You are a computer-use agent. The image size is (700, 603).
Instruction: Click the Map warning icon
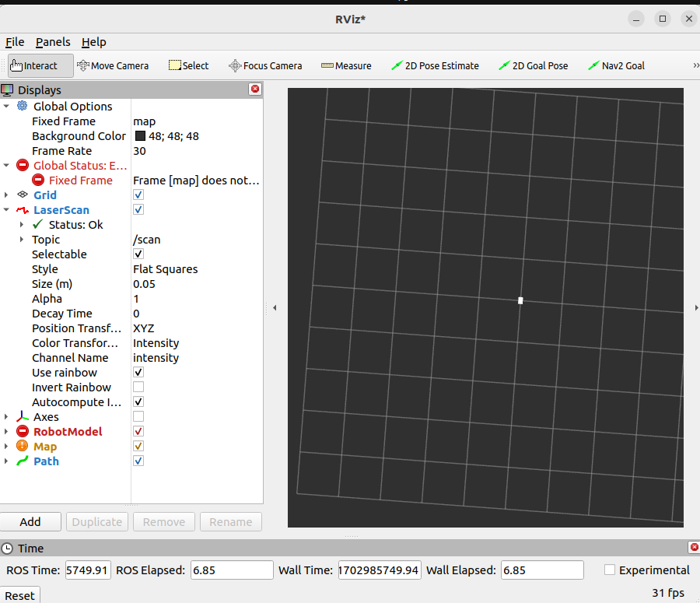click(23, 446)
